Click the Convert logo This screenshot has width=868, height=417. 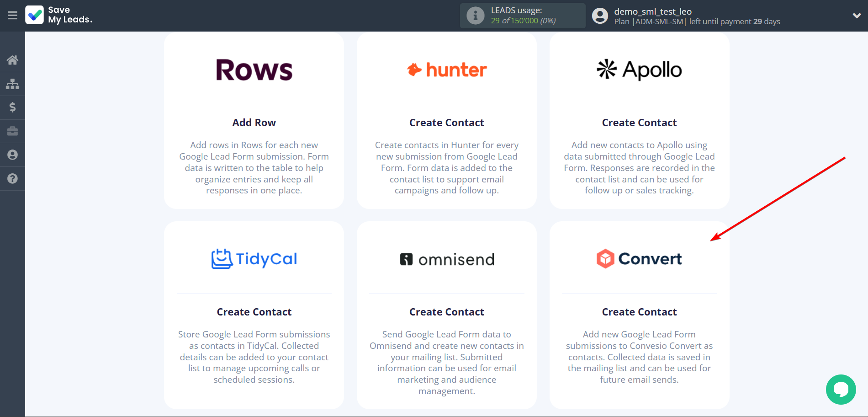[639, 259]
